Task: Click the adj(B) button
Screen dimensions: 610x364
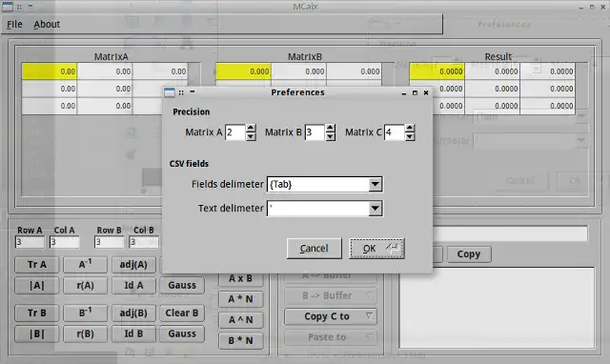Action: tap(133, 313)
